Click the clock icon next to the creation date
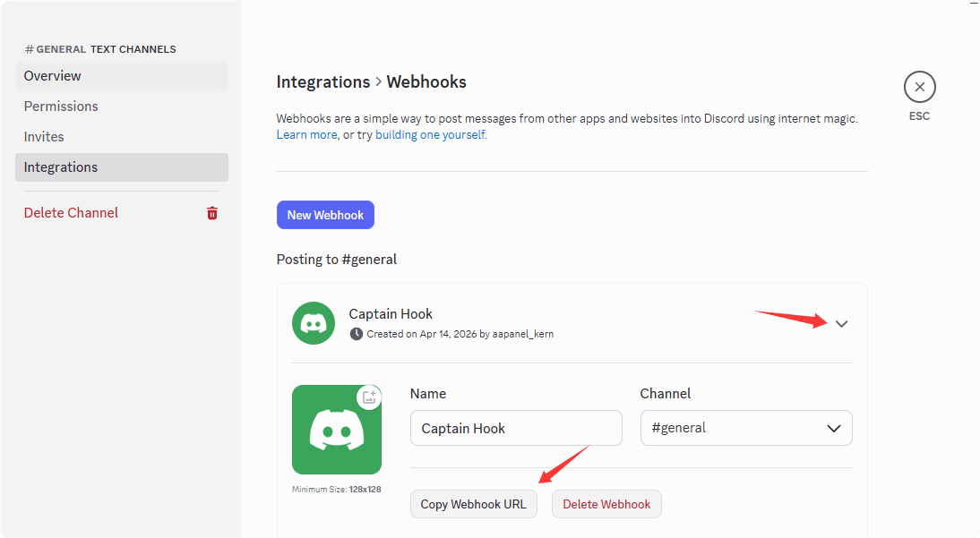 coord(357,334)
